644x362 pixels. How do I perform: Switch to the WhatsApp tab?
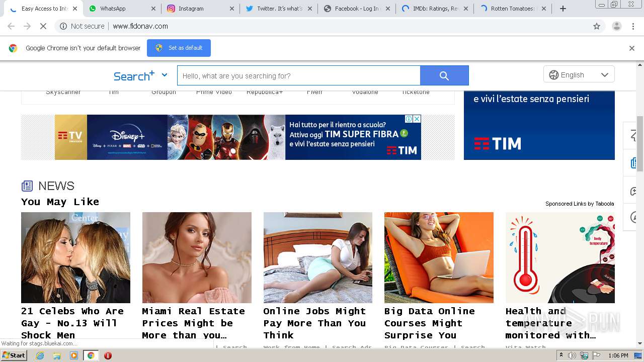(121, 9)
